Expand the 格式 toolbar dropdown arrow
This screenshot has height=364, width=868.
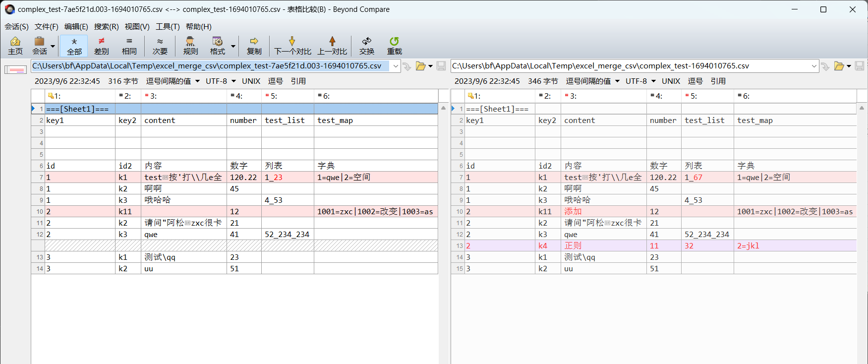[233, 46]
